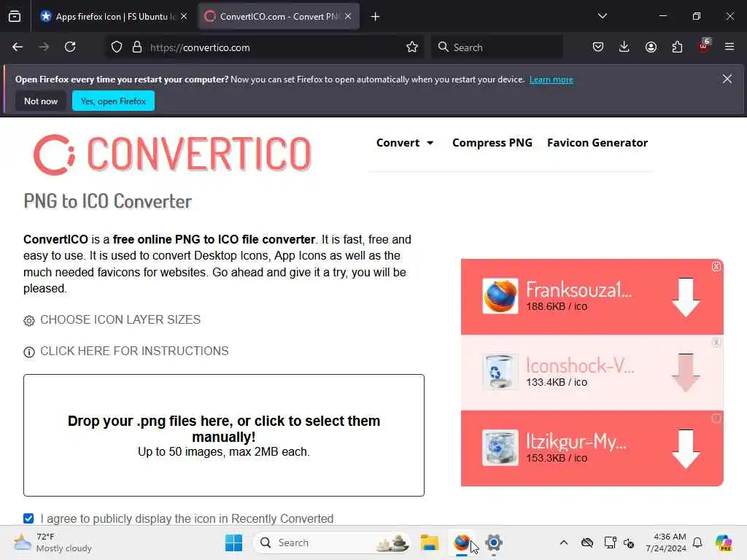Uncheck publicly display icon agreement checkbox
The height and width of the screenshot is (560, 747).
click(x=28, y=518)
